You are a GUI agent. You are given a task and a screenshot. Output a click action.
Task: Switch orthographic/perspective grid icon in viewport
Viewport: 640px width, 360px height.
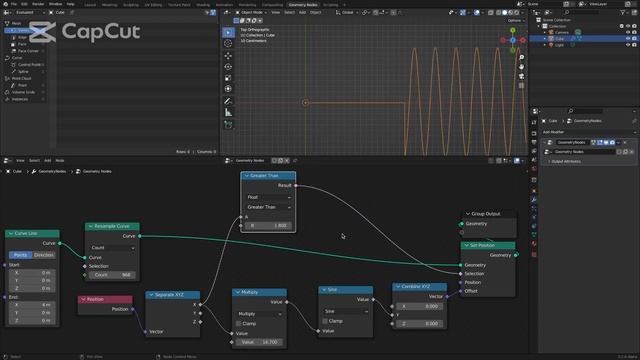(x=521, y=86)
